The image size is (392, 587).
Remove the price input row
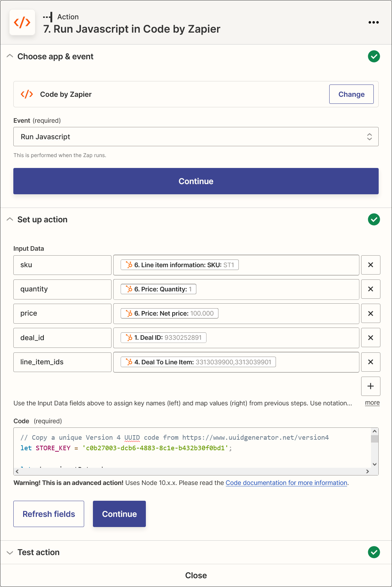click(371, 313)
